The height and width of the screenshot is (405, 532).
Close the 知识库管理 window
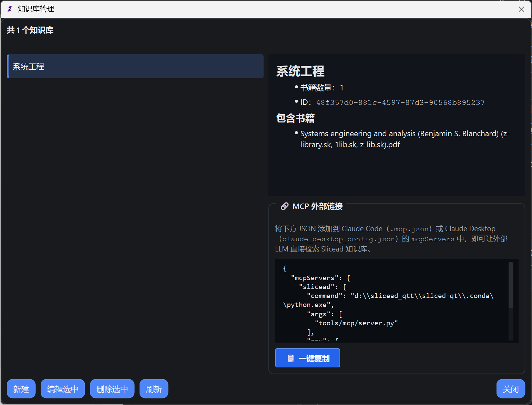(521, 9)
